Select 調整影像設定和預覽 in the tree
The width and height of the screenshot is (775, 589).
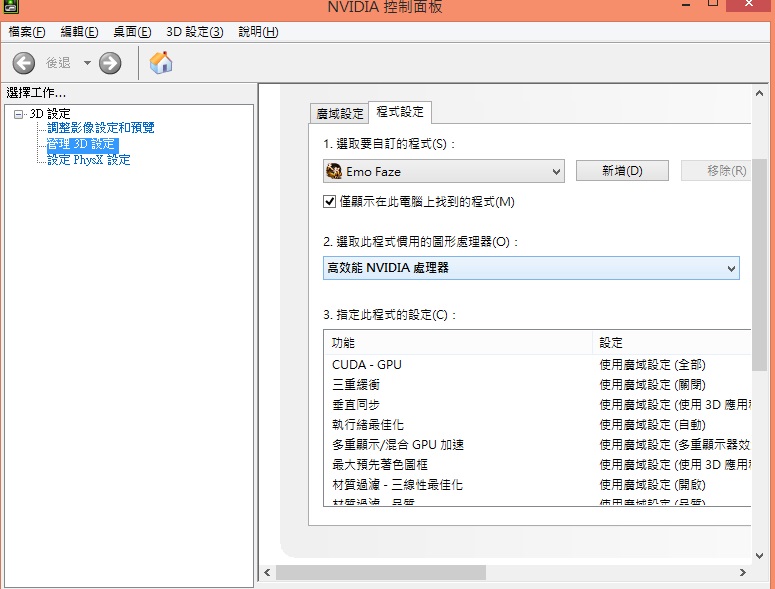pyautogui.click(x=100, y=128)
